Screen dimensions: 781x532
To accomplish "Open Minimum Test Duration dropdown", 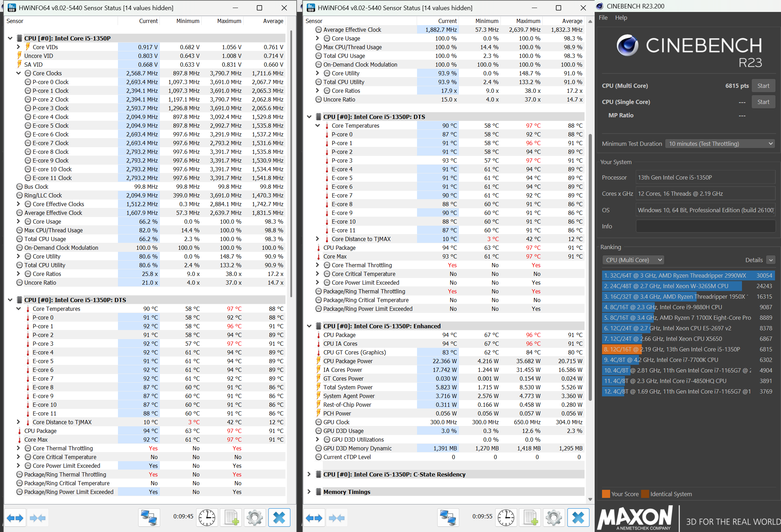I will pos(720,144).
